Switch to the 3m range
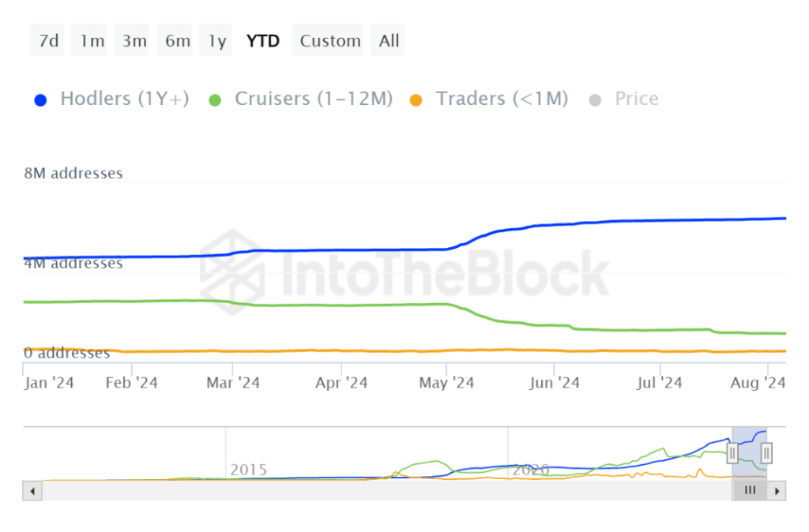This screenshot has width=809, height=532. click(x=134, y=41)
